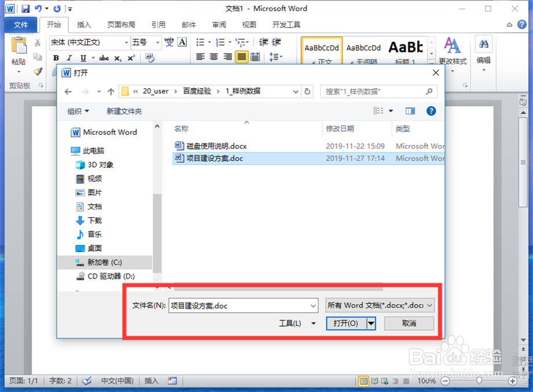Enable Full Screen Reading view
This screenshot has width=533, height=392.
374,380
